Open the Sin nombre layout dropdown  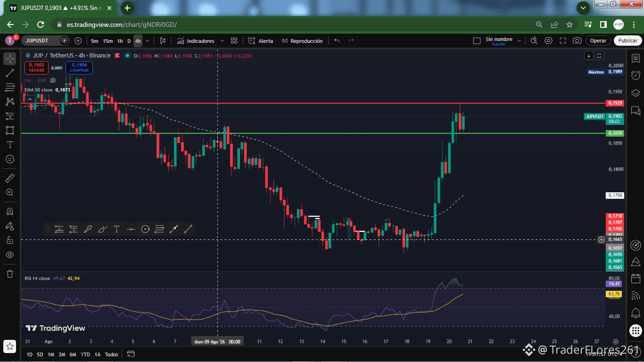(520, 41)
